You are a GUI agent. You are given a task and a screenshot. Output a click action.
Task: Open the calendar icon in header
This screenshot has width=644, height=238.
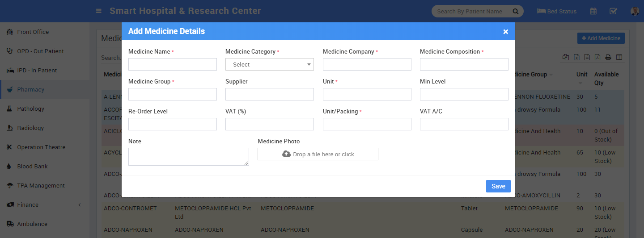(x=593, y=11)
